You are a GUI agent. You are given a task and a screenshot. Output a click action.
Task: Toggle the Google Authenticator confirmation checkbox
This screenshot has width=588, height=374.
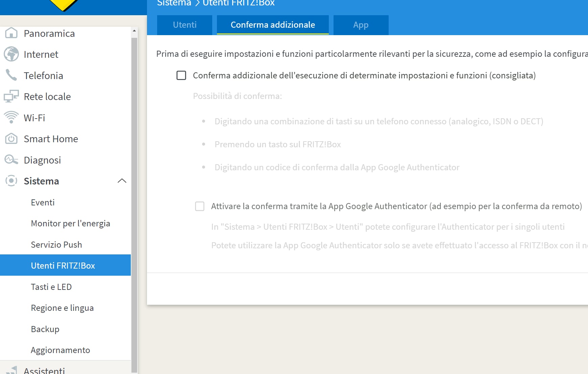coord(200,206)
